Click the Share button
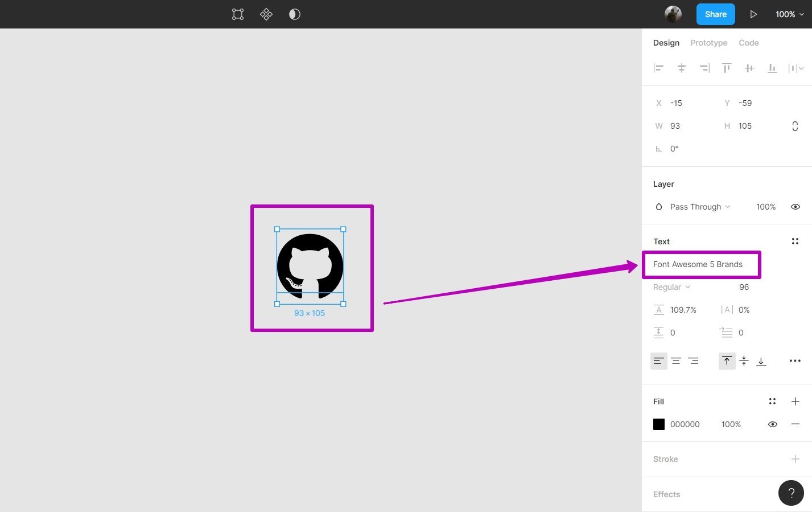The width and height of the screenshot is (812, 512). 715,14
